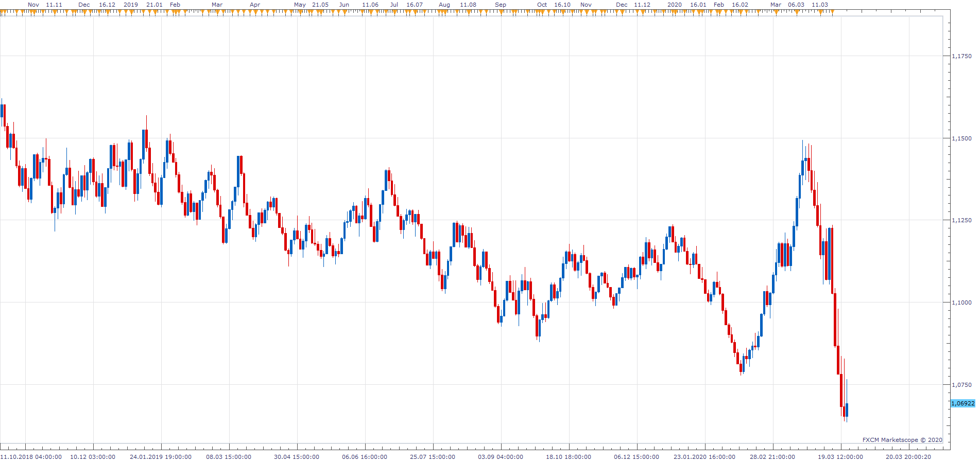Select the 16.01 date on top timeline
The width and height of the screenshot is (980, 463).
[x=698, y=5]
